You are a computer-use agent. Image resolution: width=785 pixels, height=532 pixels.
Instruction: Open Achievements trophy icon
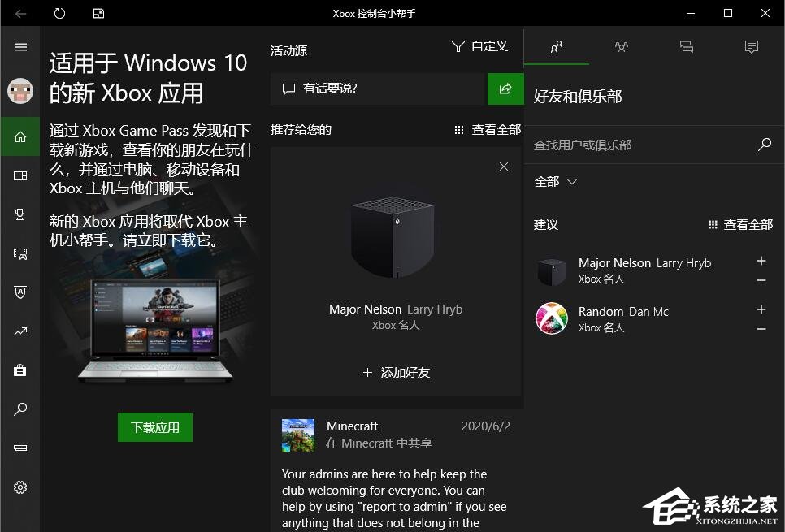(x=20, y=214)
